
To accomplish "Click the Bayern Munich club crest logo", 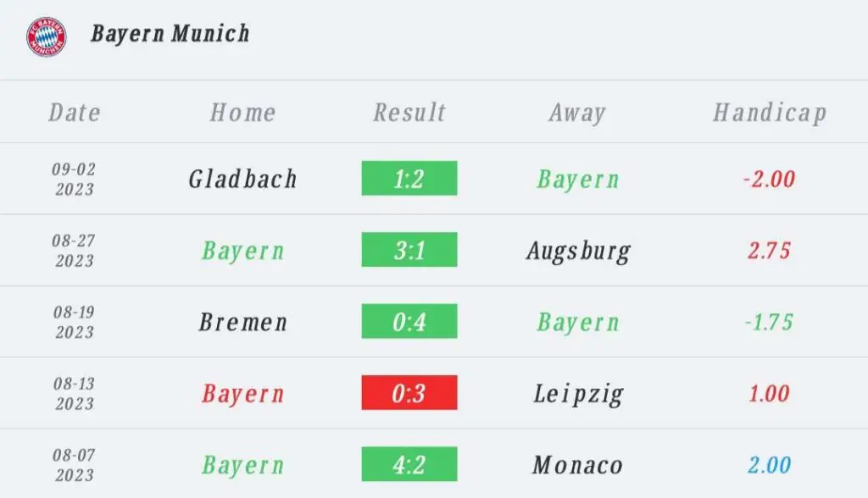I will [47, 36].
